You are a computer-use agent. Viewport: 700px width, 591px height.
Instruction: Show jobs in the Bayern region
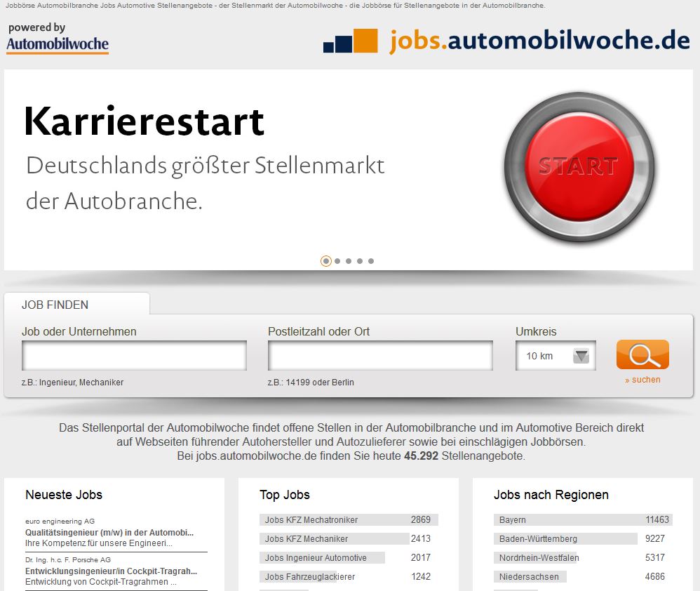(513, 520)
